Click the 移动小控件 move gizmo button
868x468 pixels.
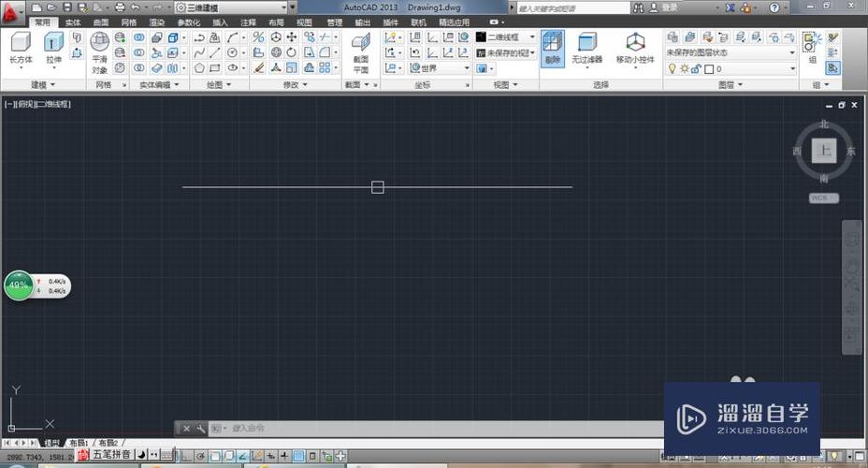click(x=635, y=50)
